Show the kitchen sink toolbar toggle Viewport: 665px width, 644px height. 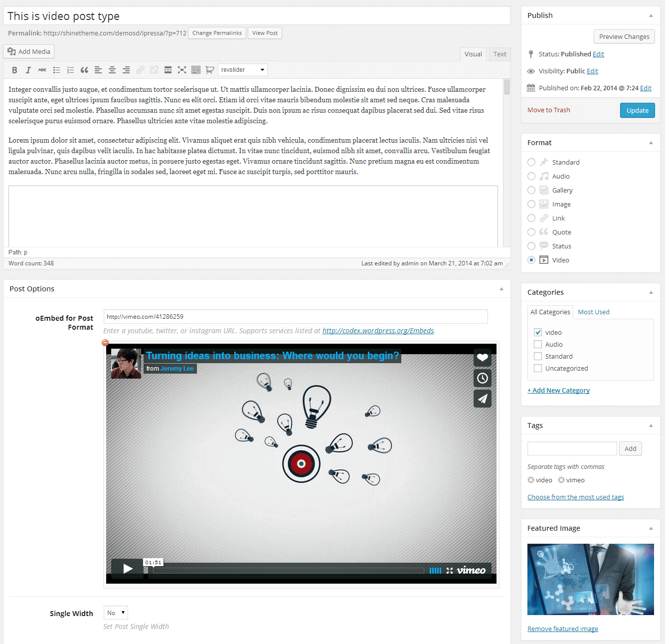click(x=196, y=70)
